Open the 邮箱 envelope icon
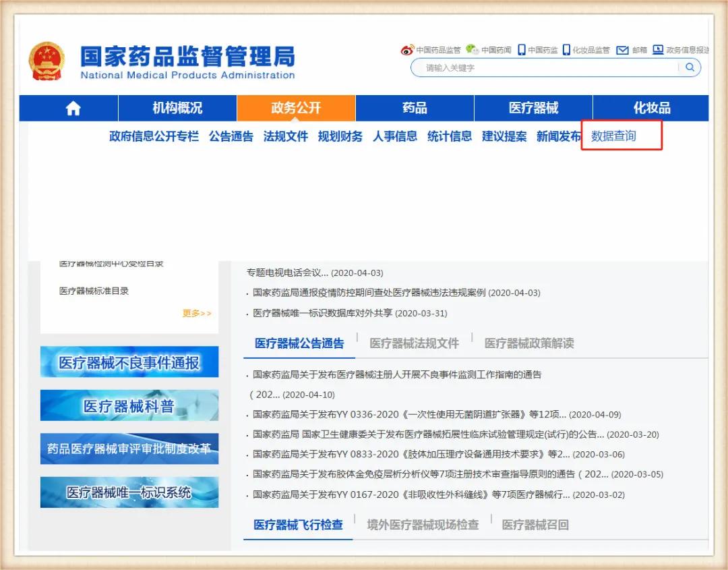The width and height of the screenshot is (728, 570). pos(622,49)
